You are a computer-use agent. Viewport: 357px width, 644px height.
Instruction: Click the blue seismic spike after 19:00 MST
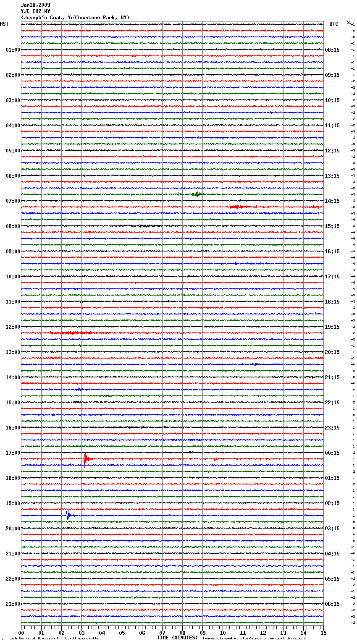68,515
